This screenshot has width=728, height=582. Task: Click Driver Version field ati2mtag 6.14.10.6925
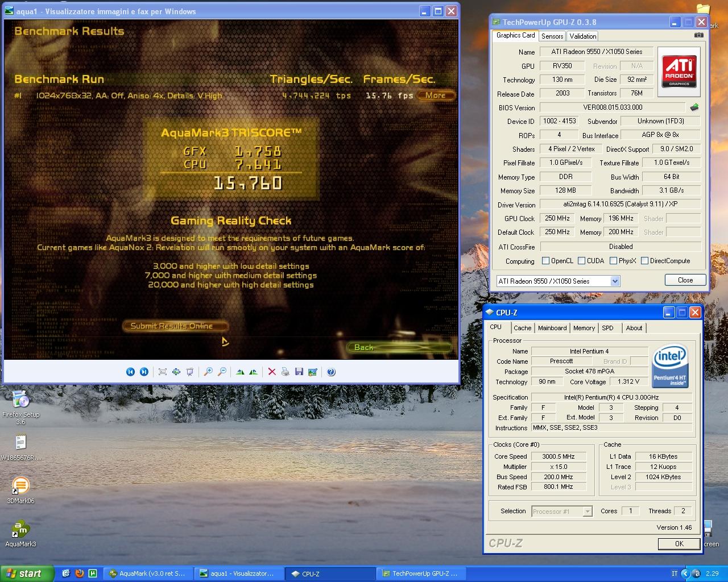pyautogui.click(x=620, y=204)
